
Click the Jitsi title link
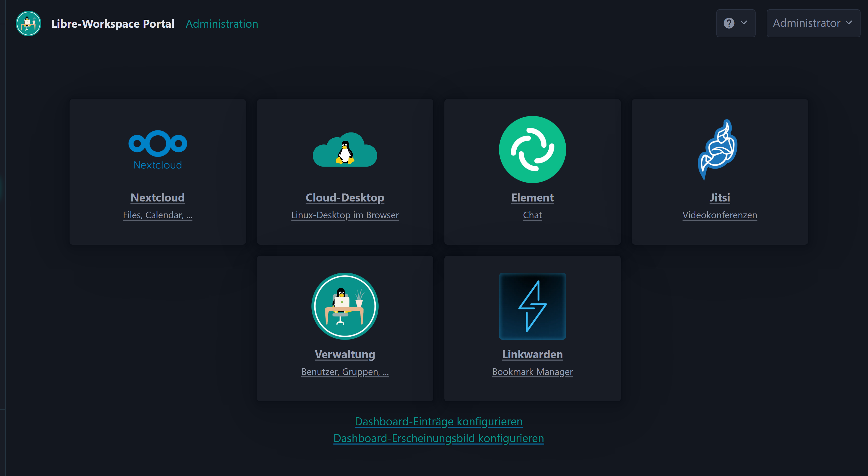click(720, 197)
